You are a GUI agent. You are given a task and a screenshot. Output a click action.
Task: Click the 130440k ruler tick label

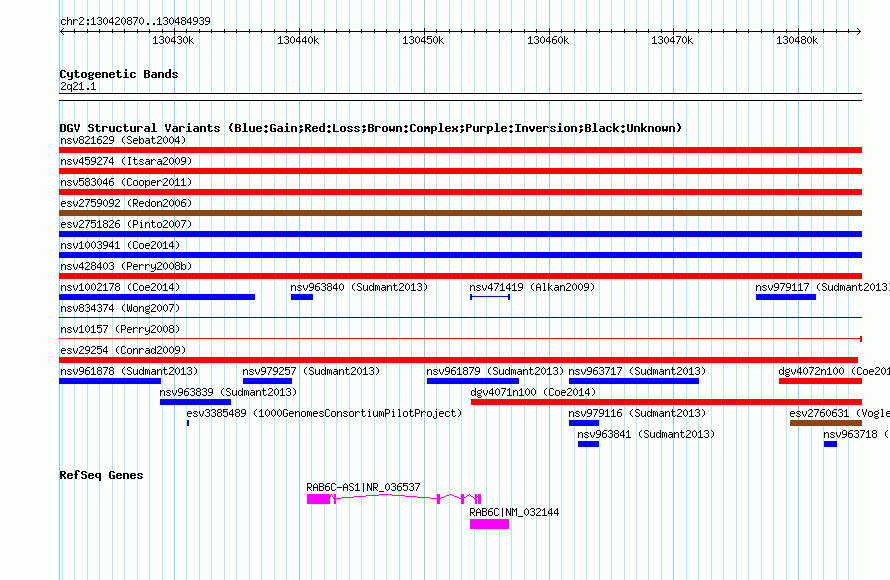[x=298, y=40]
